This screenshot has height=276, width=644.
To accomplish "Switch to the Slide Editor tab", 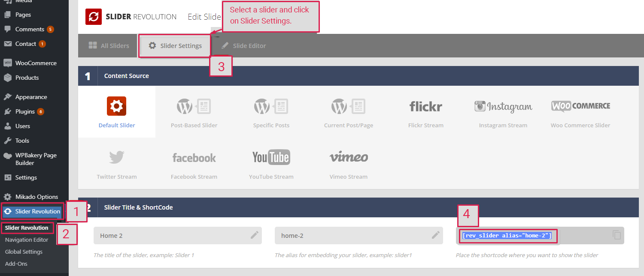I will (243, 45).
